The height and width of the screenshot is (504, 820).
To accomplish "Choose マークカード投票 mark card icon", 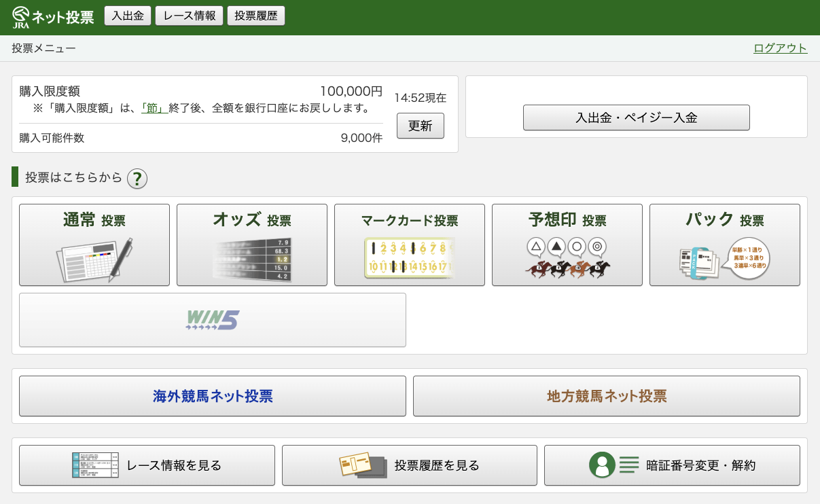I will click(x=409, y=258).
